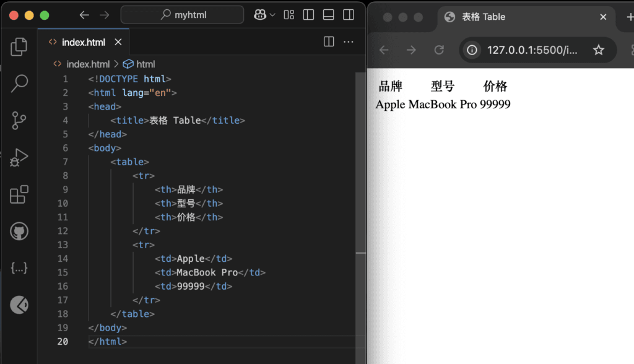Bookmark this page with the star icon
The image size is (634, 364).
[599, 50]
